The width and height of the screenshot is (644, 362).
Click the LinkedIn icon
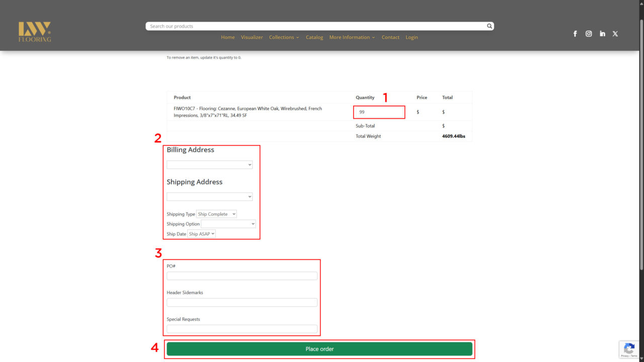tap(602, 34)
